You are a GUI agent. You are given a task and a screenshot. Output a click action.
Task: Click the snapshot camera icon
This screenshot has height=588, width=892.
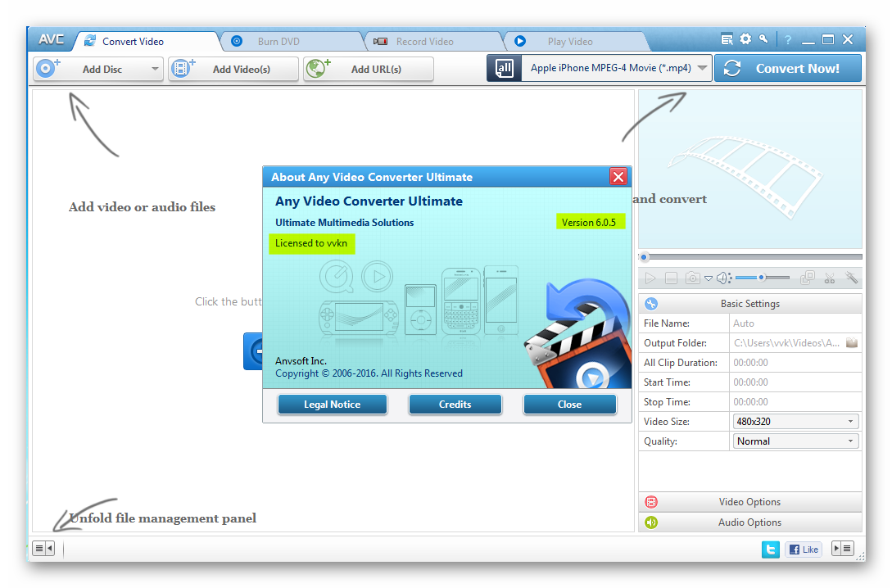692,278
